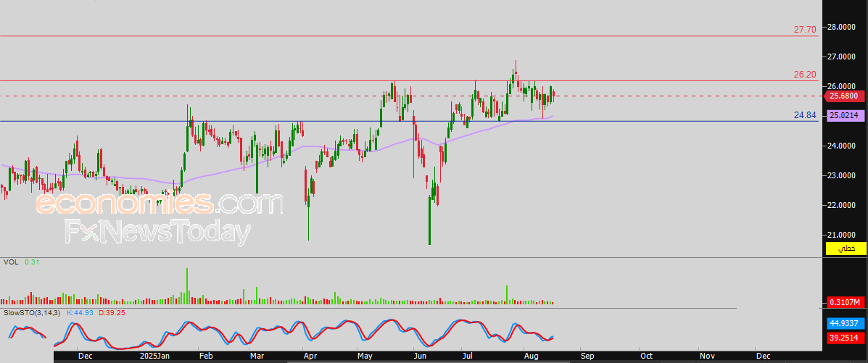
Task: Click the Jun label on time axis
Action: click(x=421, y=356)
